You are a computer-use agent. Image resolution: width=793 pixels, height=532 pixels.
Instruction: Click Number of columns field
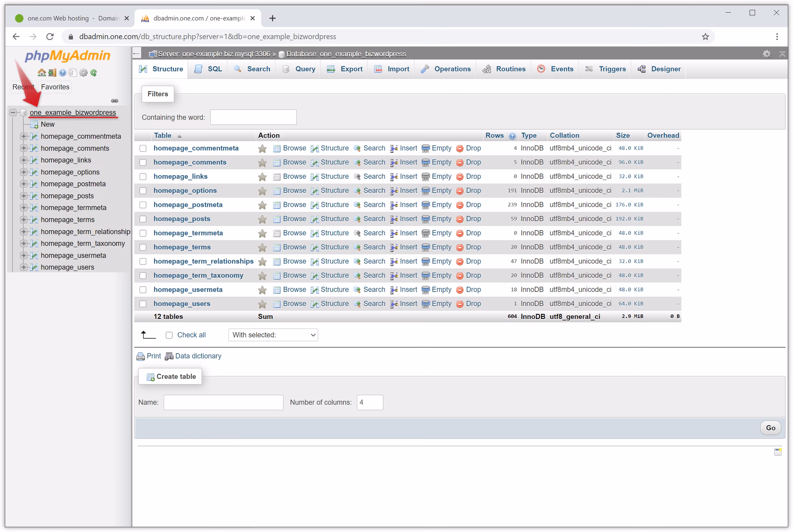(x=370, y=402)
